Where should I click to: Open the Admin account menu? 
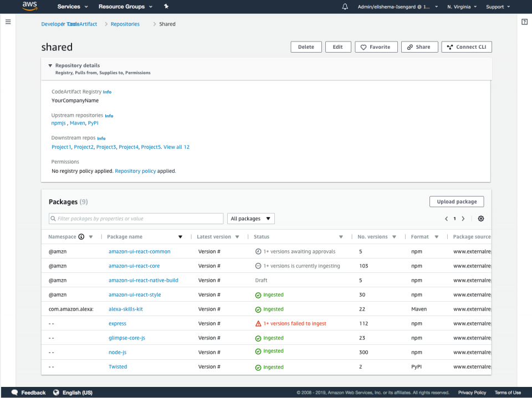398,7
